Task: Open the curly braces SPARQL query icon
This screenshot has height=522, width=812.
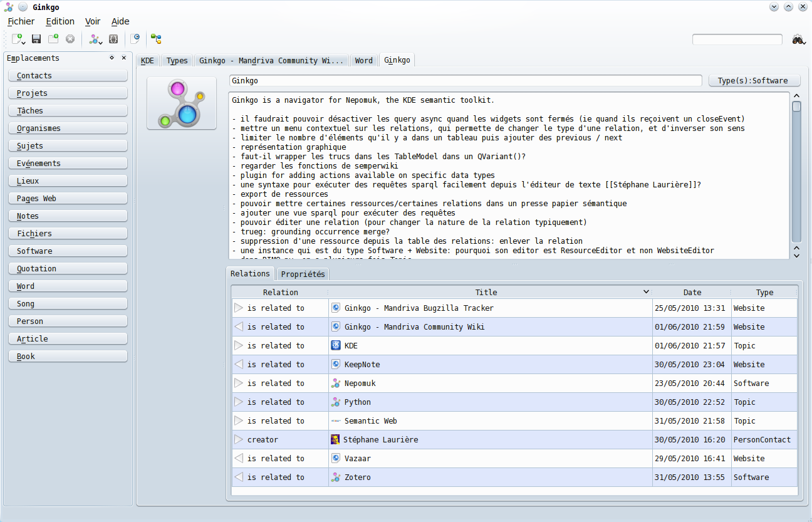Action: tap(113, 39)
